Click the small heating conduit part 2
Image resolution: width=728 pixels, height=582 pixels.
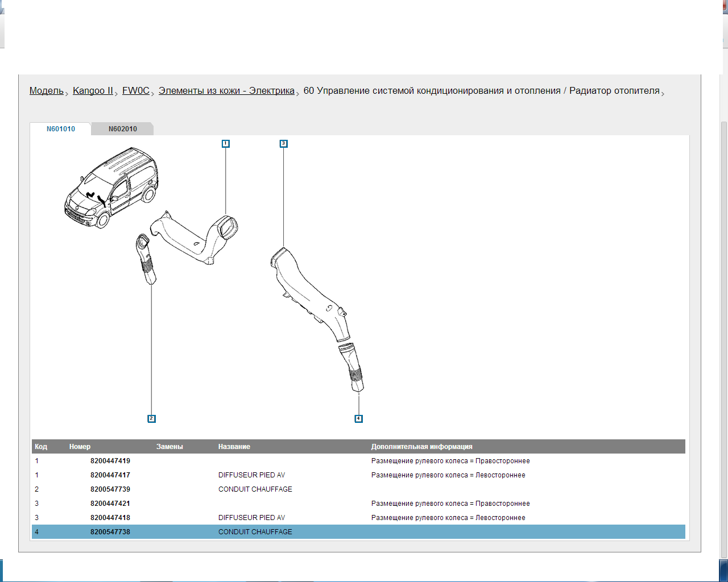click(x=146, y=259)
